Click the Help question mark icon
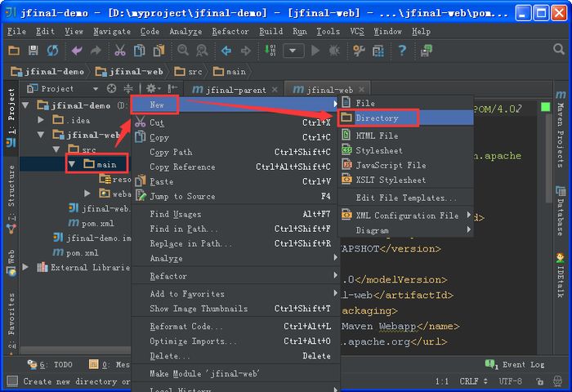572x392 pixels. [x=402, y=51]
